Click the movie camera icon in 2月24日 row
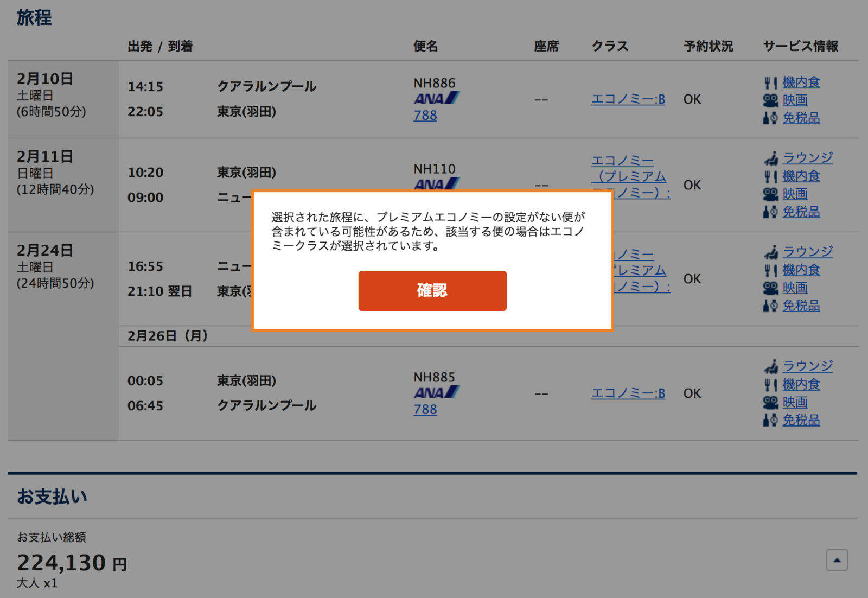The height and width of the screenshot is (598, 868). tap(770, 288)
